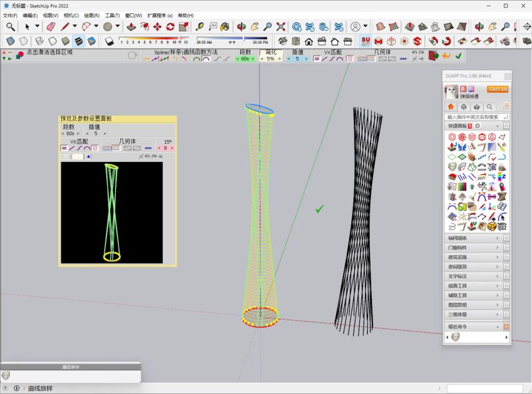Increase 段数 value in preview panel
Viewport: 532px width, 394px height.
(x=78, y=134)
